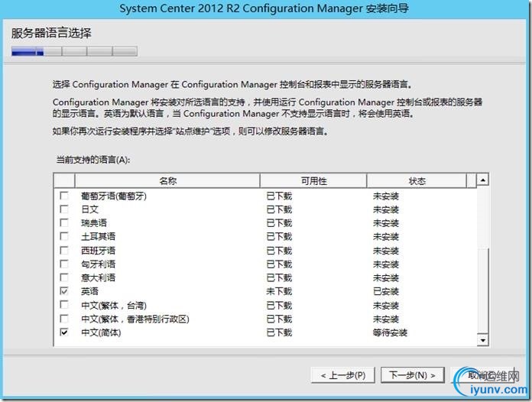Viewport: 532px width, 402px height.
Task: Check 中文(繁体，香港特别行政区) checkbox
Action: pyautogui.click(x=64, y=319)
